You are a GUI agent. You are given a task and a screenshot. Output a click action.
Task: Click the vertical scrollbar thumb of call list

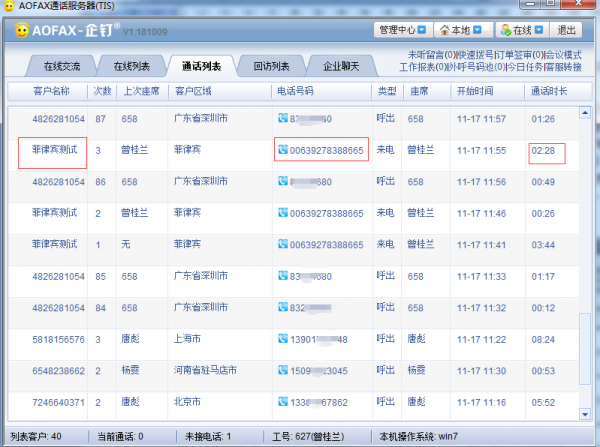point(585,349)
